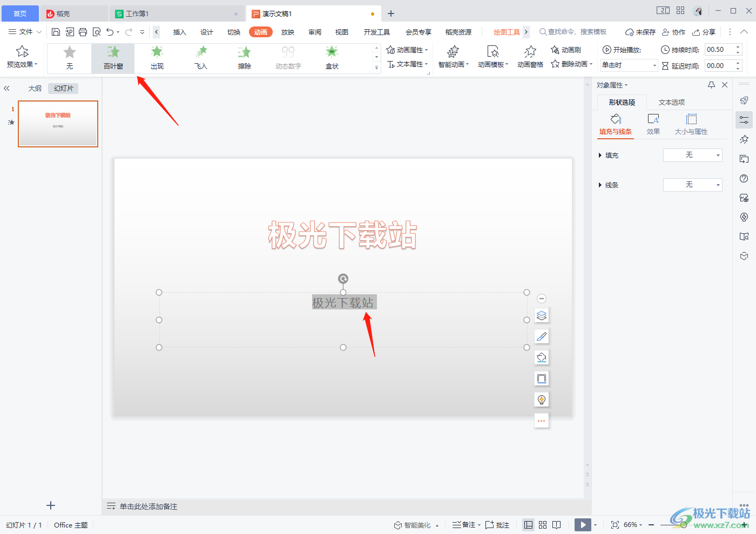Screen dimensions: 756x534
Task: Click the zoom slider in status bar
Action: 683,525
